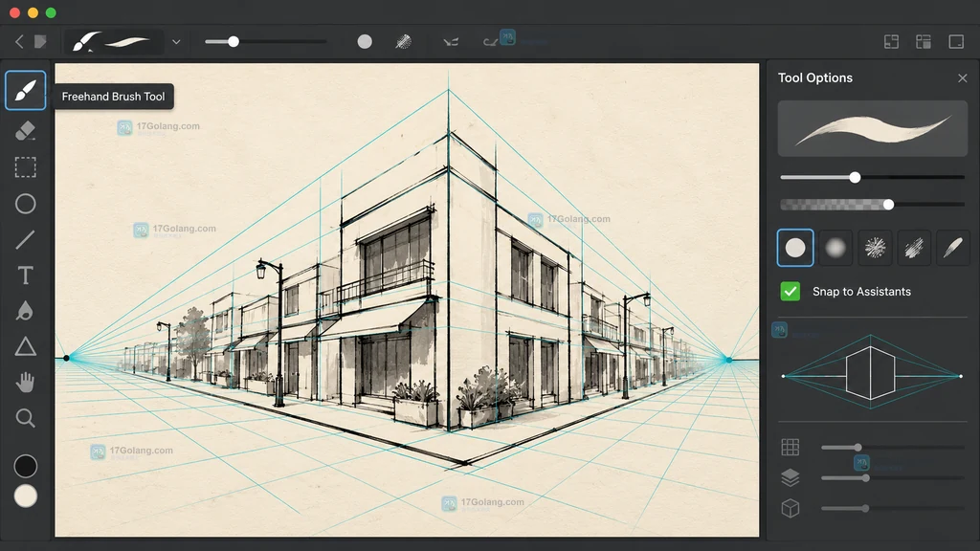The height and width of the screenshot is (551, 980).
Task: Click the two-point perspective diagram preview
Action: tap(871, 374)
